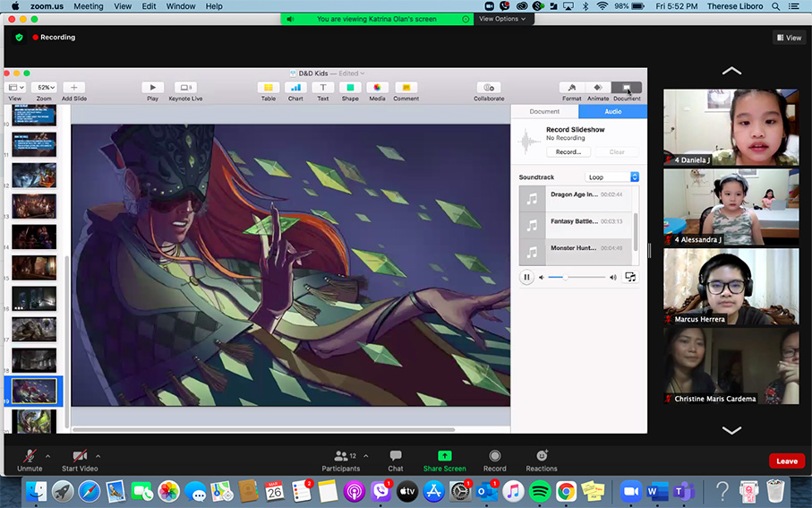This screenshot has height=508, width=812.
Task: Open the Edit menu in menu bar
Action: 149,6
